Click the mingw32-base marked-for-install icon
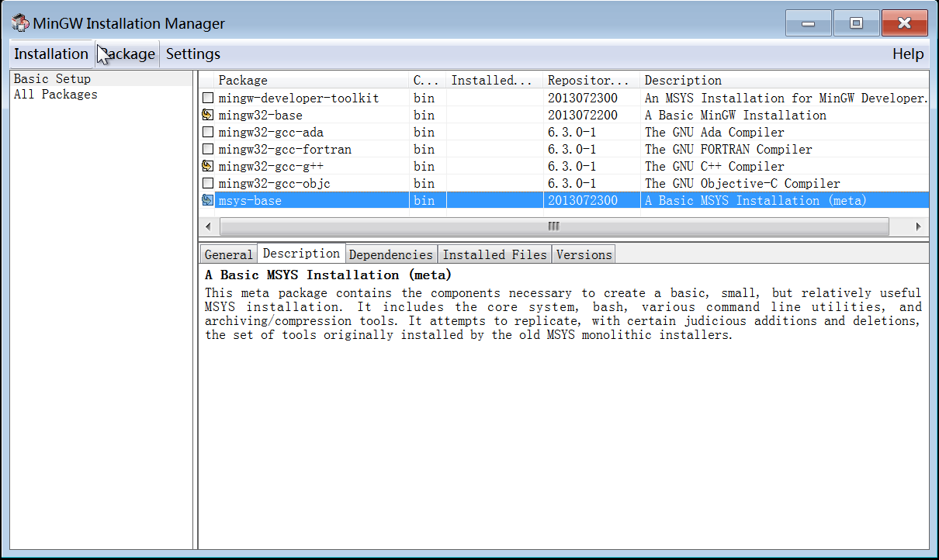 207,115
